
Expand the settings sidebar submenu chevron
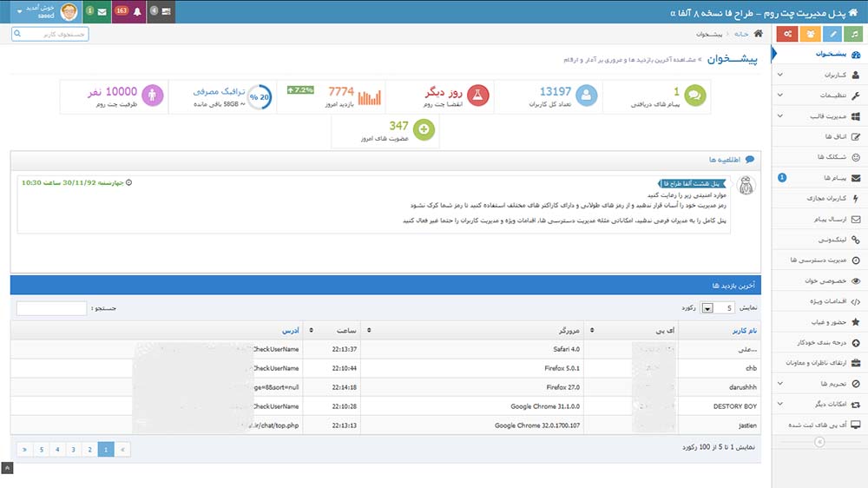pyautogui.click(x=780, y=96)
